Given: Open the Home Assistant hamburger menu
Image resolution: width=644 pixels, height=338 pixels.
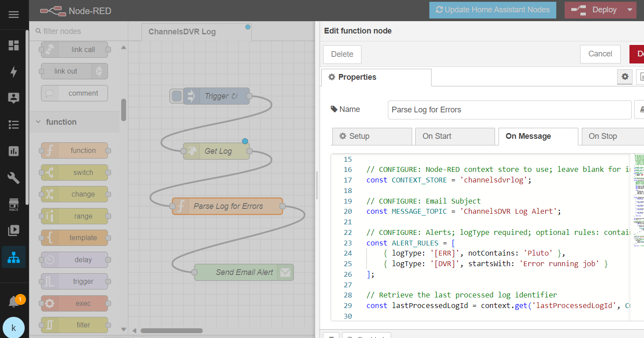Looking at the screenshot, I should coord(14,15).
